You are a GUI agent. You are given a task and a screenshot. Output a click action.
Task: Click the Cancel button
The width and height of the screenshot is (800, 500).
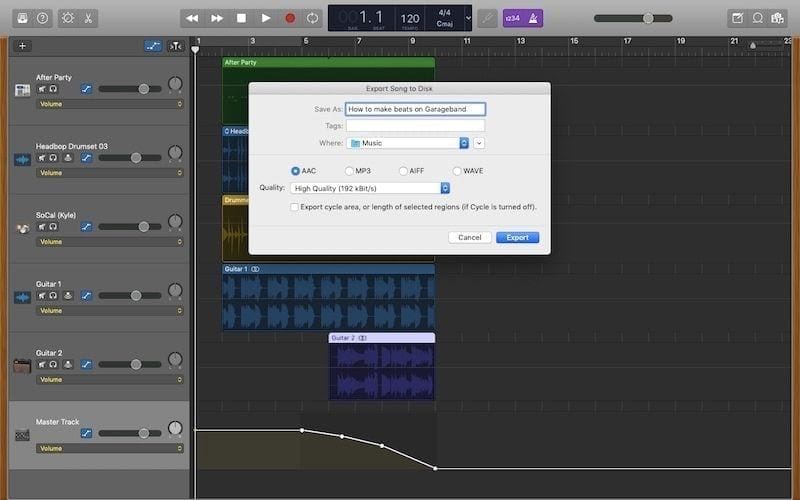pyautogui.click(x=469, y=237)
